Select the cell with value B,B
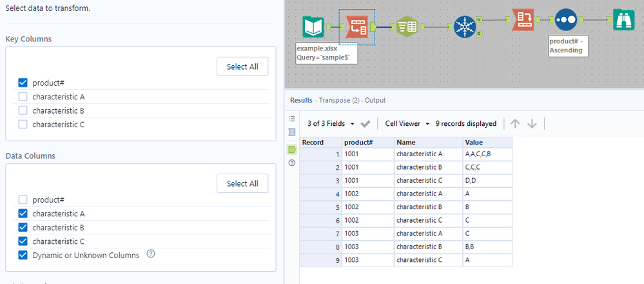This screenshot has width=644, height=284. [487, 247]
